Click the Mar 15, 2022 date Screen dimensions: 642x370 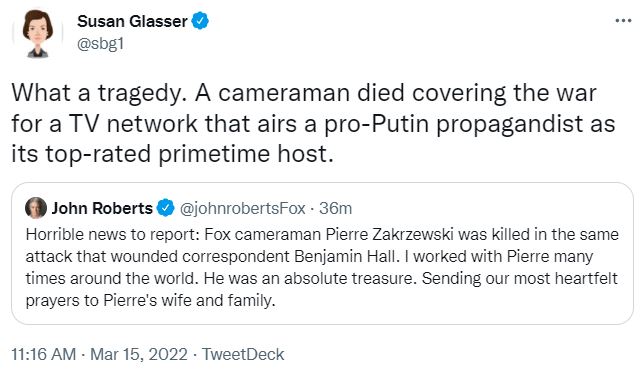(139, 354)
